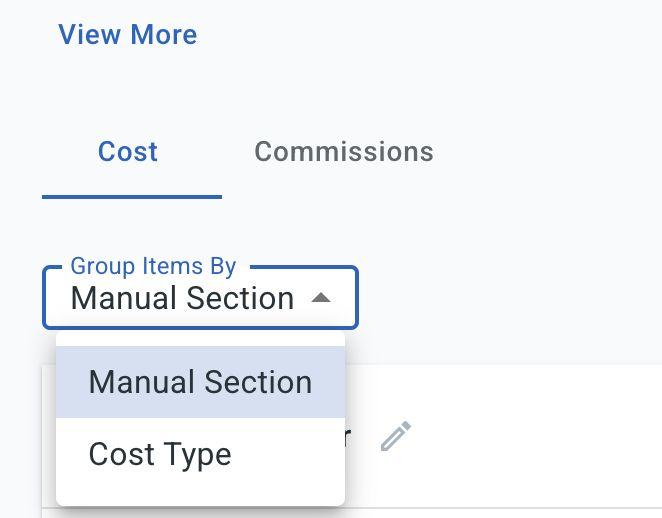The height and width of the screenshot is (518, 662).
Task: Select Cost Type in the dropdown list
Action: [160, 454]
